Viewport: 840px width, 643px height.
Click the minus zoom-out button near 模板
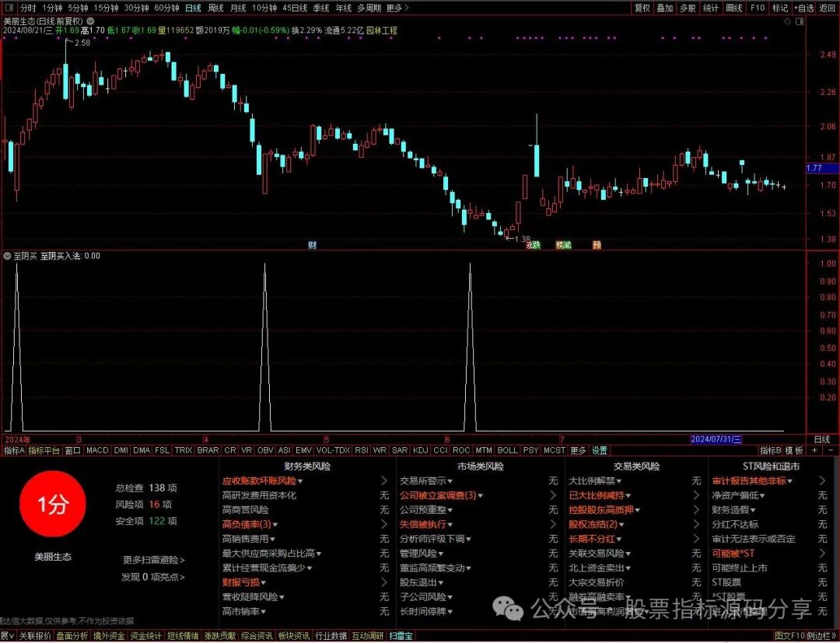pos(831,451)
